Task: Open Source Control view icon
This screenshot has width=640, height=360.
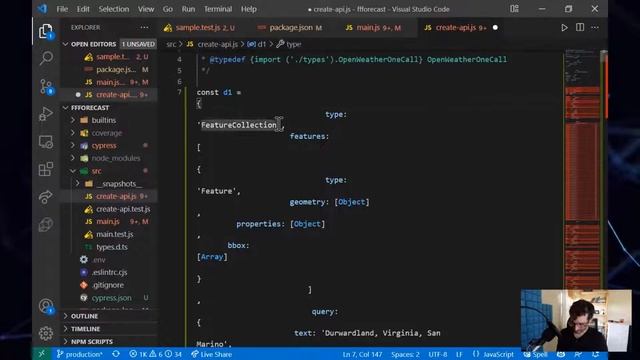Action: [x=46, y=87]
